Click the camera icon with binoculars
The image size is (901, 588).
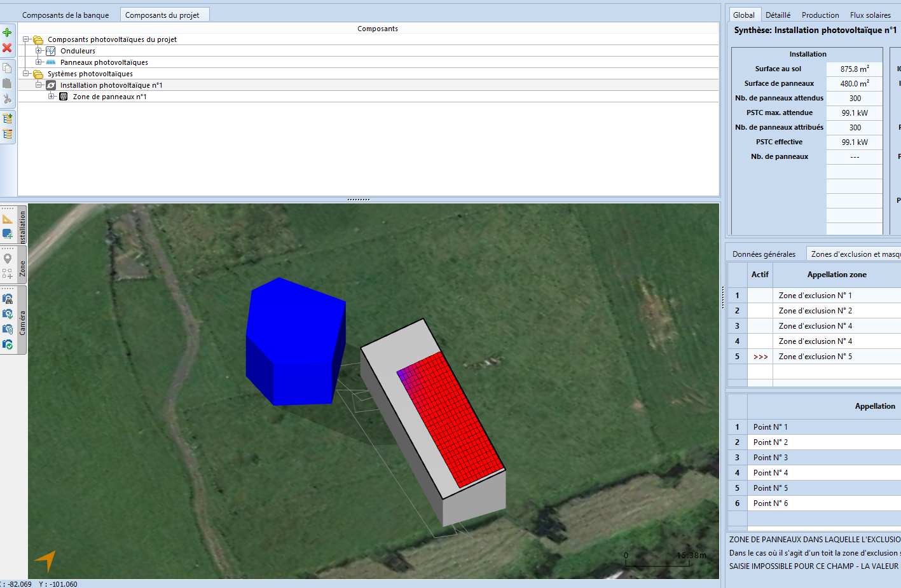click(8, 299)
